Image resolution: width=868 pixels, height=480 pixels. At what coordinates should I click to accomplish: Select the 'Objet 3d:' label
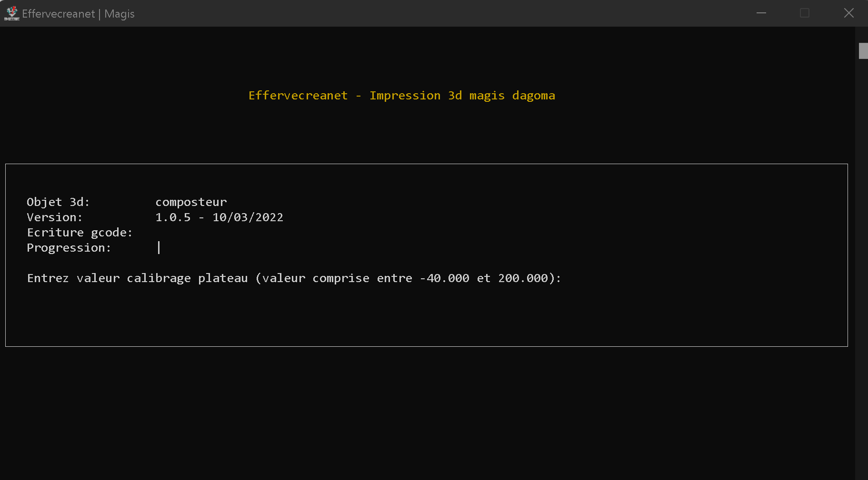(x=58, y=202)
